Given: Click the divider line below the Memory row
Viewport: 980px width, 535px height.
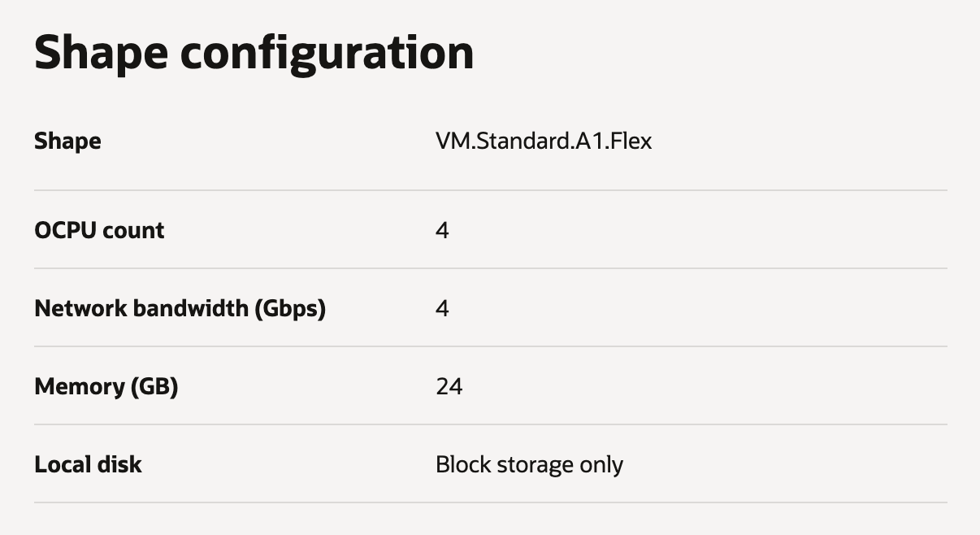Looking at the screenshot, I should [x=490, y=424].
